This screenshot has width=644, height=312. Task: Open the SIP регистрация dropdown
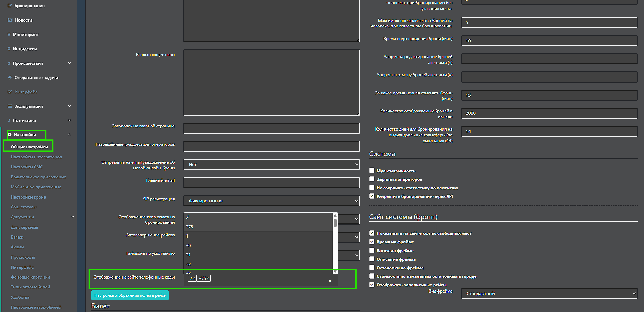click(271, 201)
